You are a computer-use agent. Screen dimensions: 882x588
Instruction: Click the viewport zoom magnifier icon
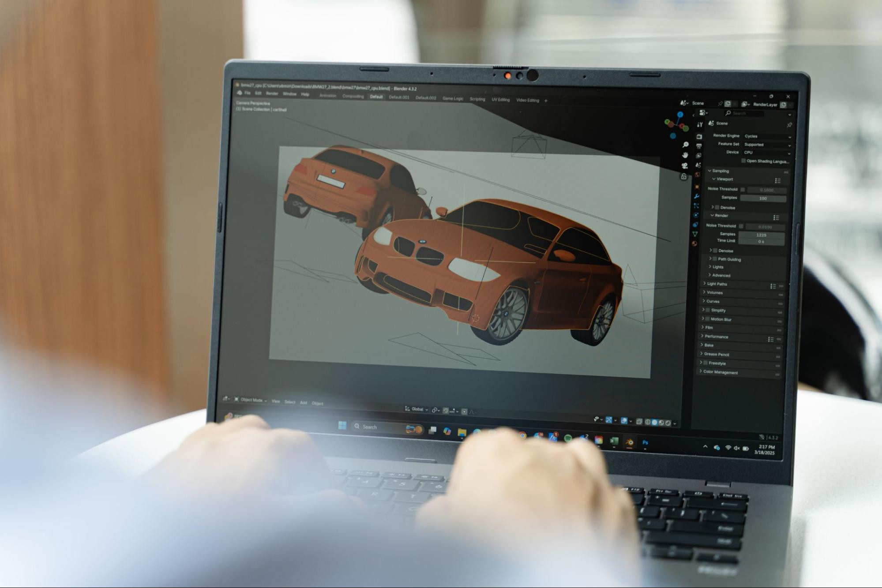[686, 145]
